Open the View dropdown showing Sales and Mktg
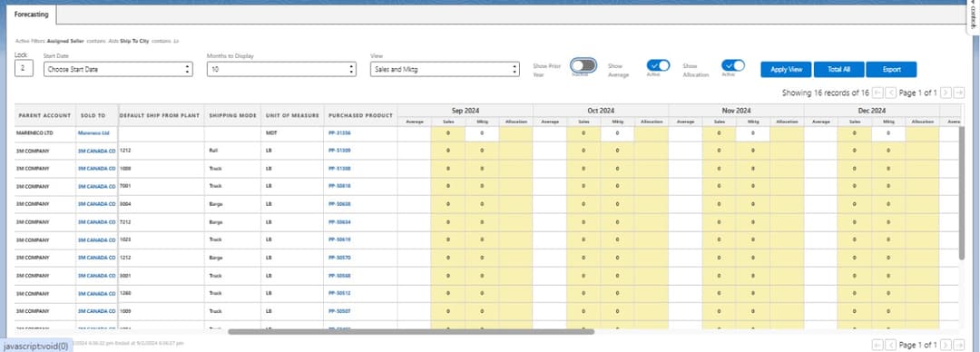 click(x=445, y=69)
